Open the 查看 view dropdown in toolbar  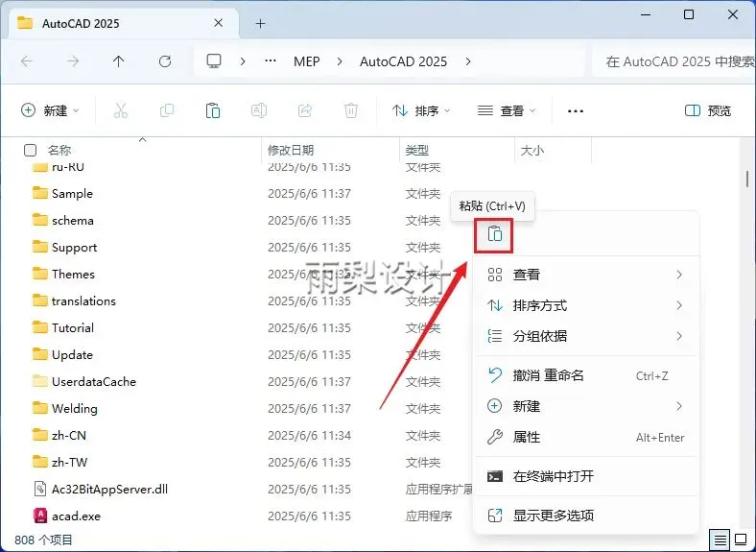(507, 111)
